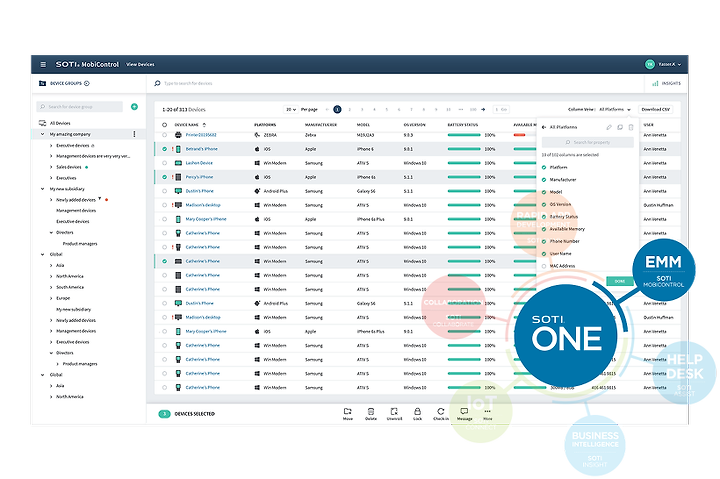Go to next page with arrow
The height and width of the screenshot is (479, 720).
pos(483,109)
